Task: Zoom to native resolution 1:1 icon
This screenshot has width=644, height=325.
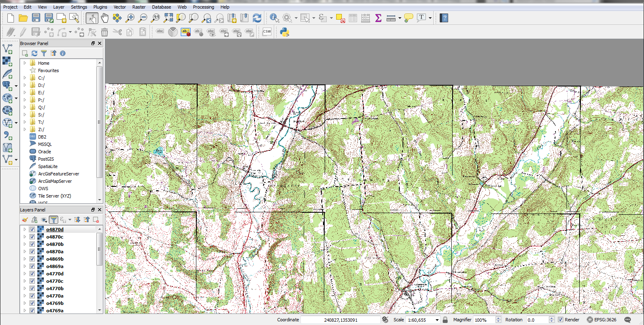Action: 156,18
